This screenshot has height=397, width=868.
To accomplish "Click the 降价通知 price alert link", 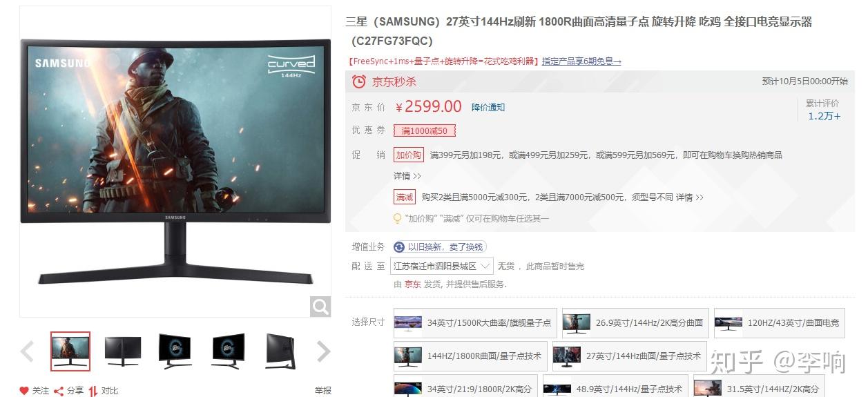I will pos(488,107).
